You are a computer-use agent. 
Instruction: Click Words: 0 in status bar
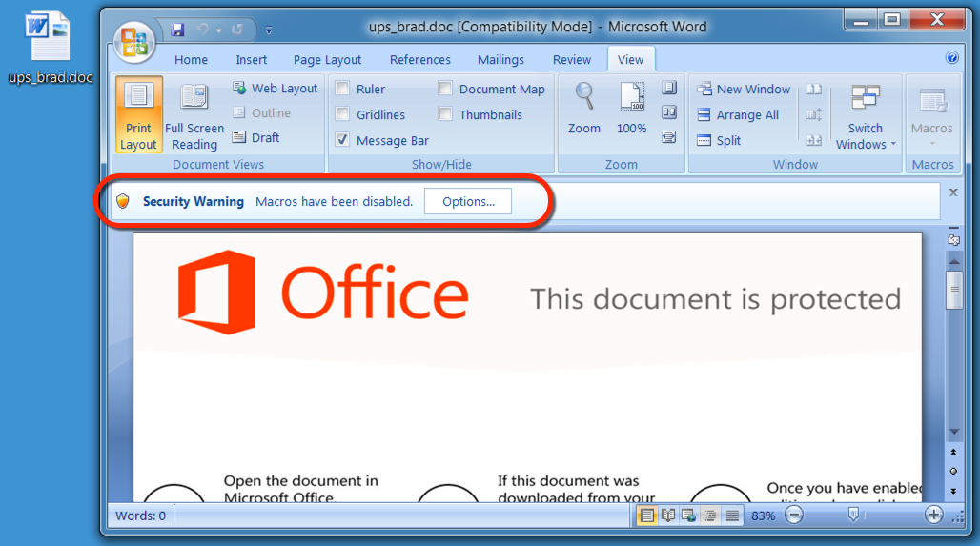coord(141,516)
